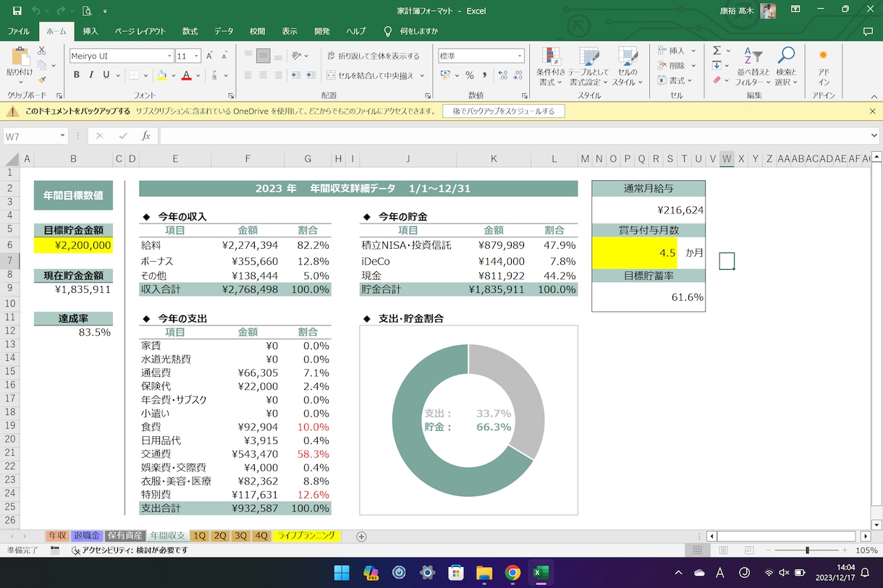Increase font size with larger A
The height and width of the screenshot is (588, 883).
tap(209, 56)
